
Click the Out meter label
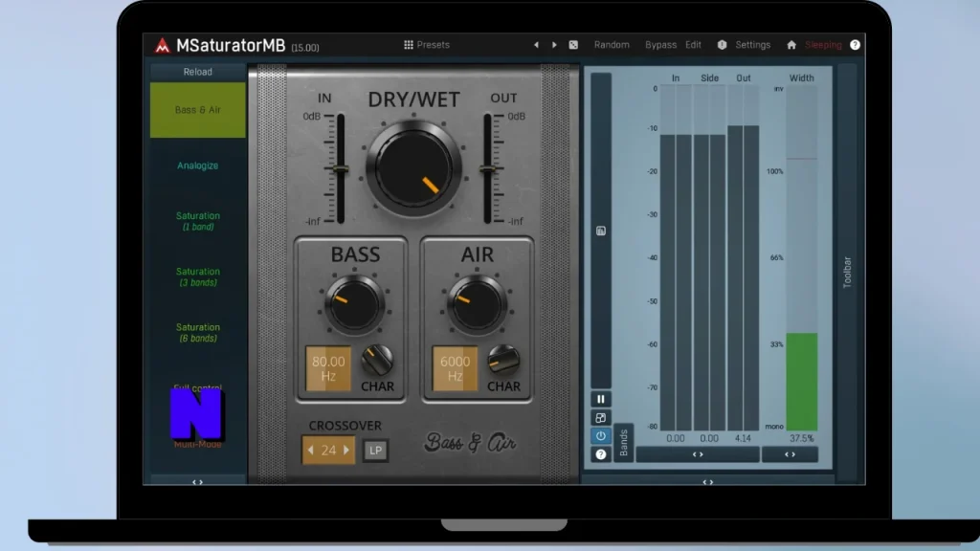tap(743, 78)
